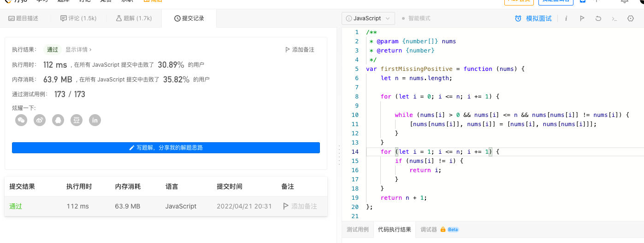Share result via WeChat icon
Viewport: 644px width, 243px height.
click(21, 120)
